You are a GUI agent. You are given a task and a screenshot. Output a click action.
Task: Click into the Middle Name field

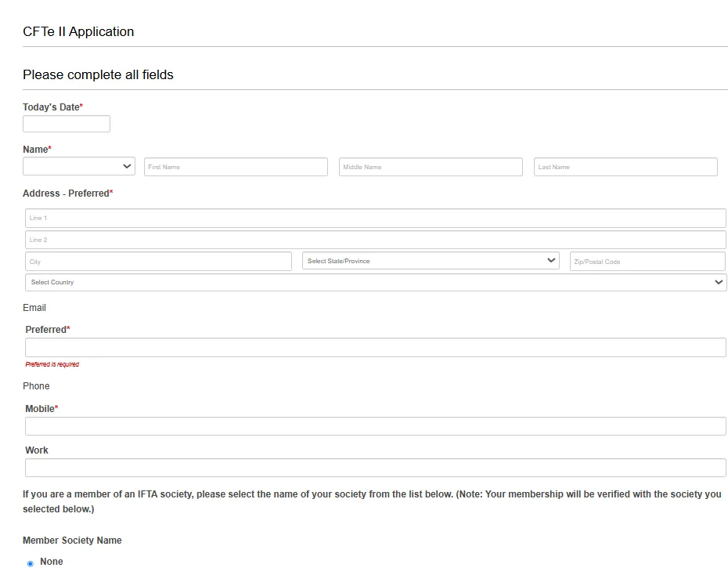coord(431,167)
